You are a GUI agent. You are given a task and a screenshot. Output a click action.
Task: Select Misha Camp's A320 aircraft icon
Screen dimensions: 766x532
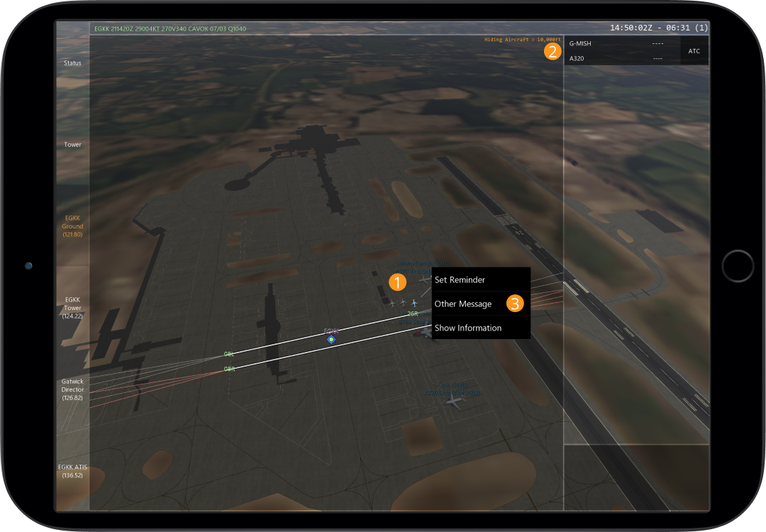pyautogui.click(x=426, y=279)
